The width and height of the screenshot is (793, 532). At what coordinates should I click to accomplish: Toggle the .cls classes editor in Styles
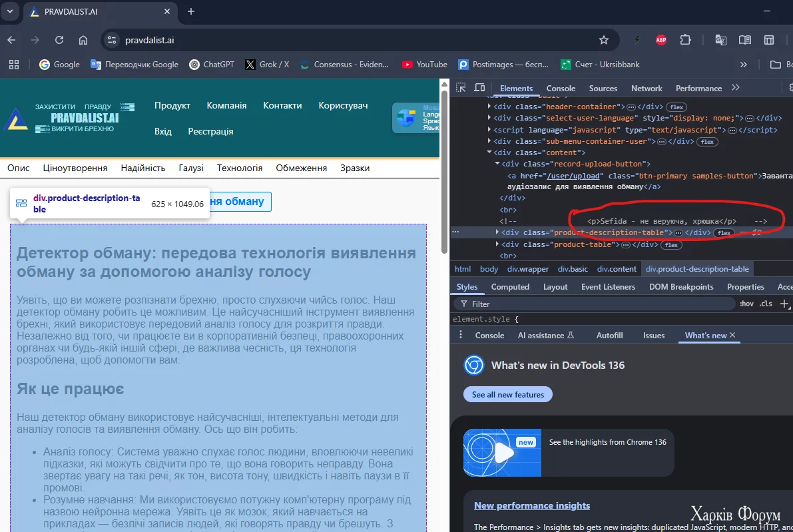[766, 303]
